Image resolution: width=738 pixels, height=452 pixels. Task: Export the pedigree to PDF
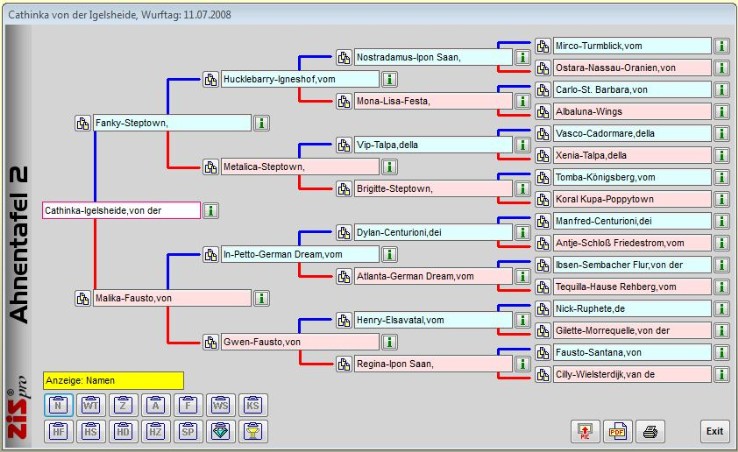coord(616,431)
